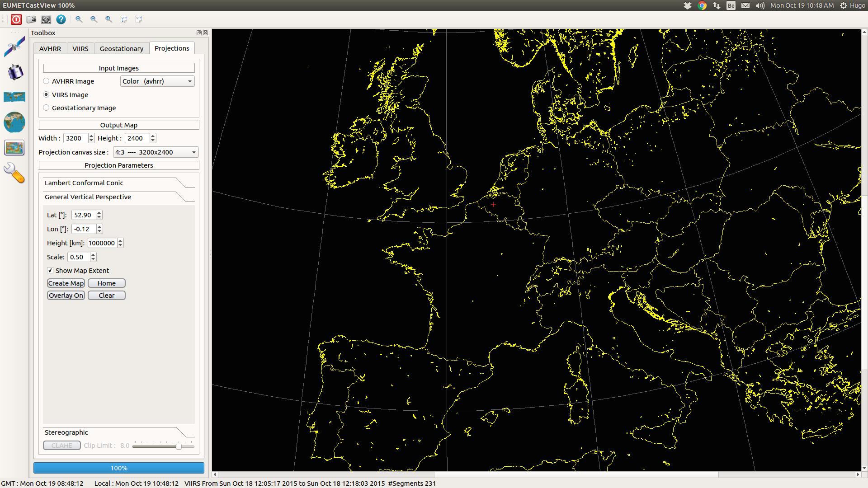The image size is (868, 488).
Task: Click the Scale input field
Action: 79,257
